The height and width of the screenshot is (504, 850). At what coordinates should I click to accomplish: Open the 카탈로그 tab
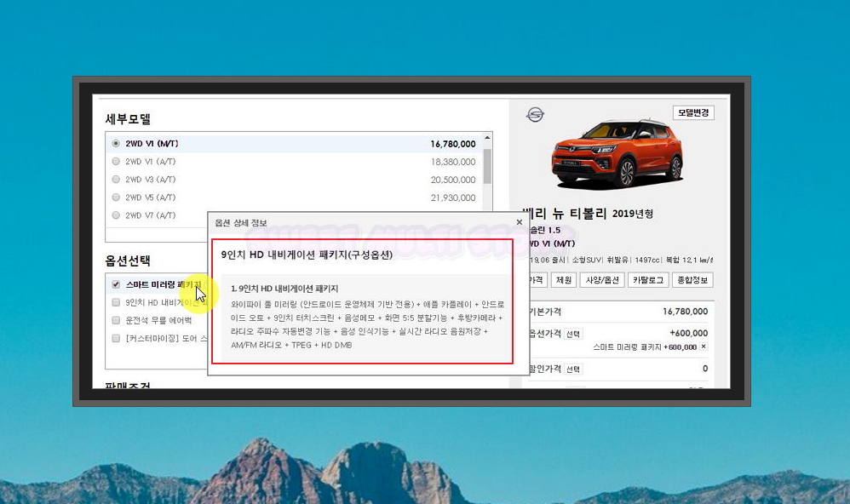(648, 280)
